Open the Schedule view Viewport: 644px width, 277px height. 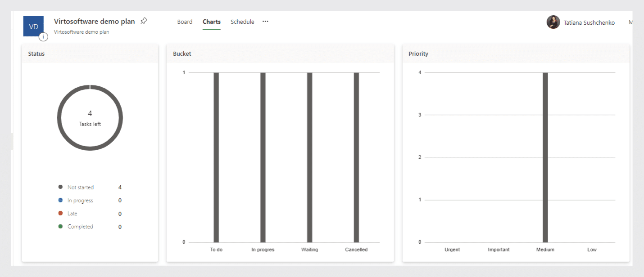[x=242, y=21]
